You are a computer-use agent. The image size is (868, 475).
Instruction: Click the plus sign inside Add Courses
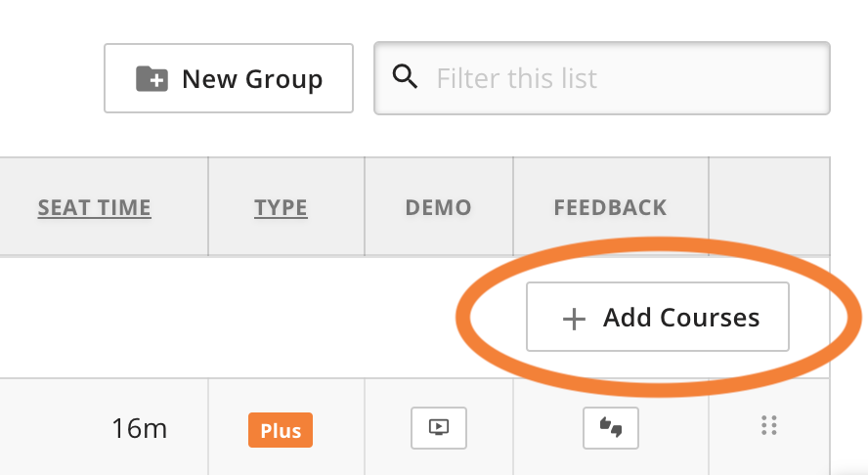click(x=574, y=319)
